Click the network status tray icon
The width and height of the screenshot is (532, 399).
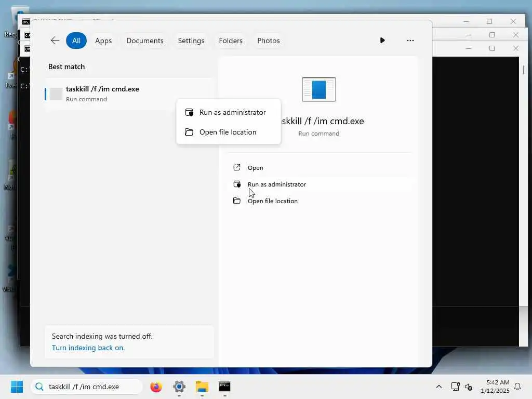[x=455, y=387]
